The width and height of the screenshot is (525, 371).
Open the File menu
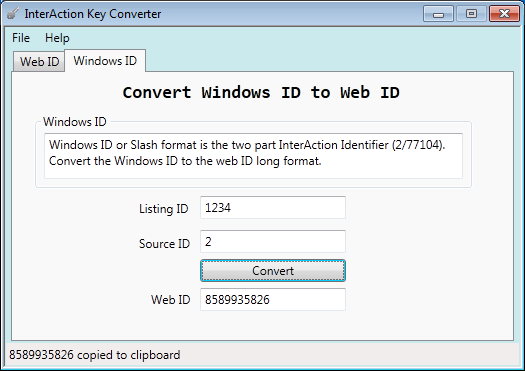(x=21, y=38)
